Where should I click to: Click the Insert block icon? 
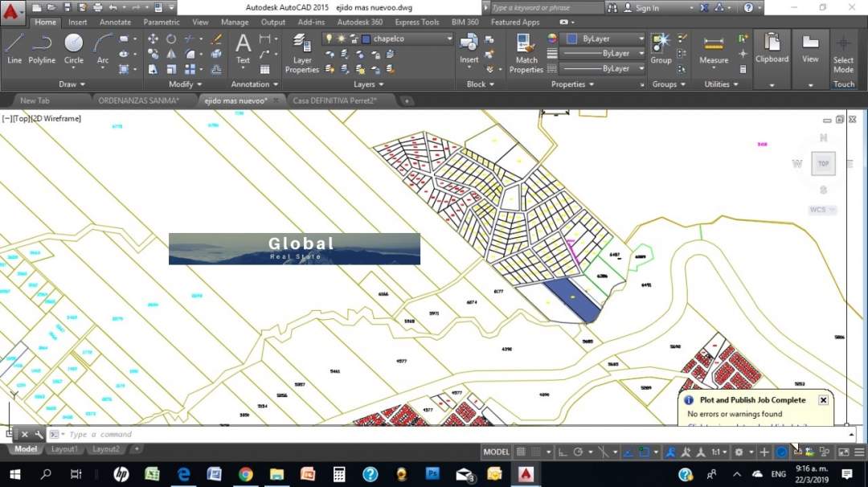tap(469, 49)
